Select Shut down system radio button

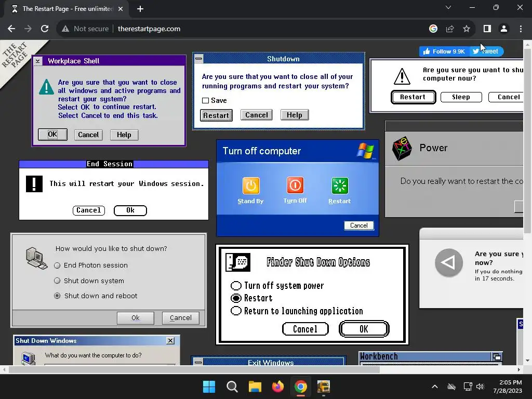(57, 281)
